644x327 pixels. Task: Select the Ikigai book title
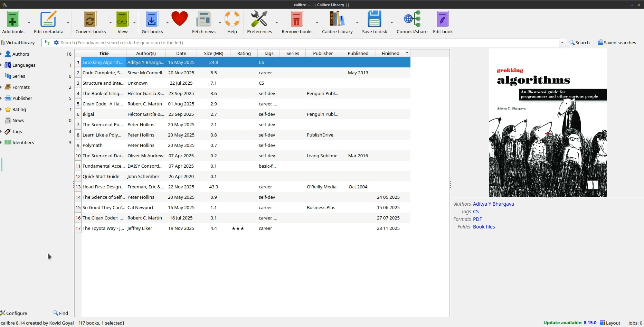[x=88, y=114]
